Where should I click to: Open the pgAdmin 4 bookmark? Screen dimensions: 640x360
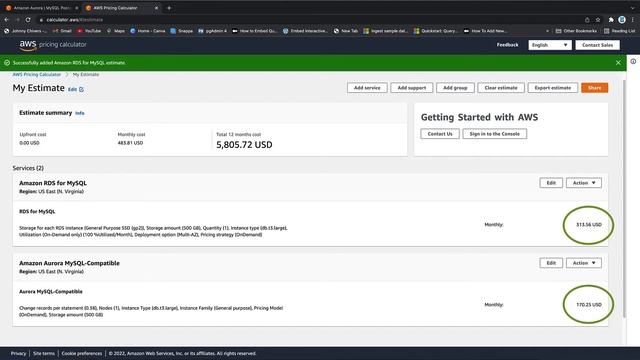(212, 31)
